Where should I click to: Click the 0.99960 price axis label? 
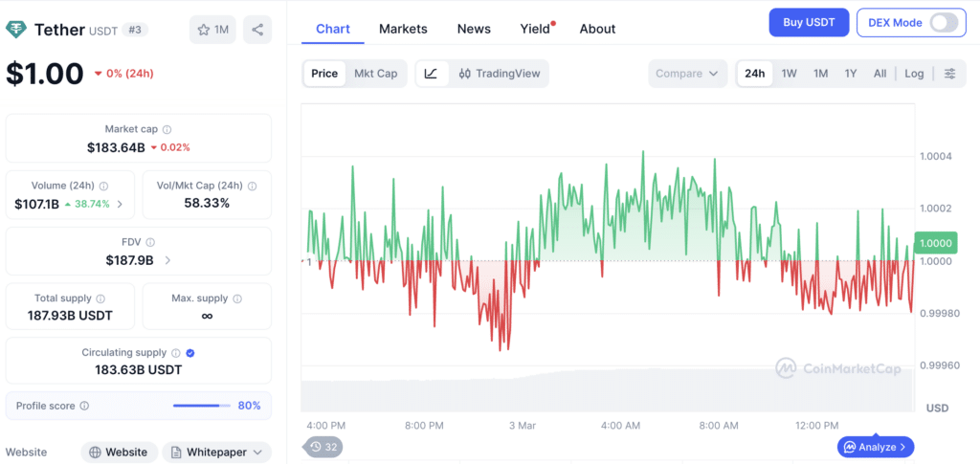click(x=938, y=365)
